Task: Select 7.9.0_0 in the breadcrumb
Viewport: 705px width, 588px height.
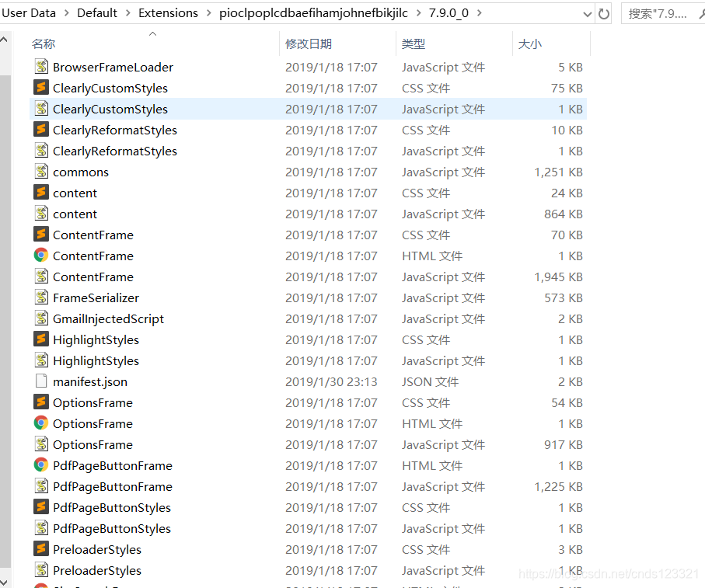Action: tap(448, 13)
